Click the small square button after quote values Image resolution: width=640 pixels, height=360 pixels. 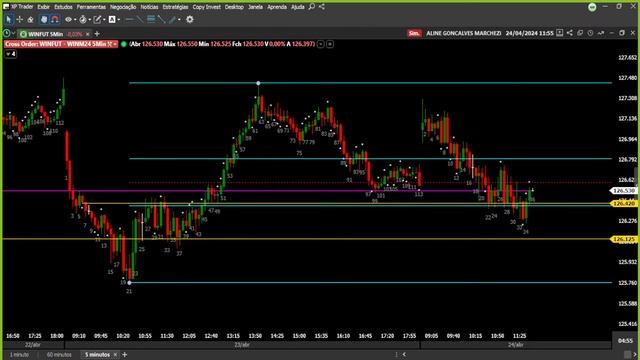tap(330, 44)
